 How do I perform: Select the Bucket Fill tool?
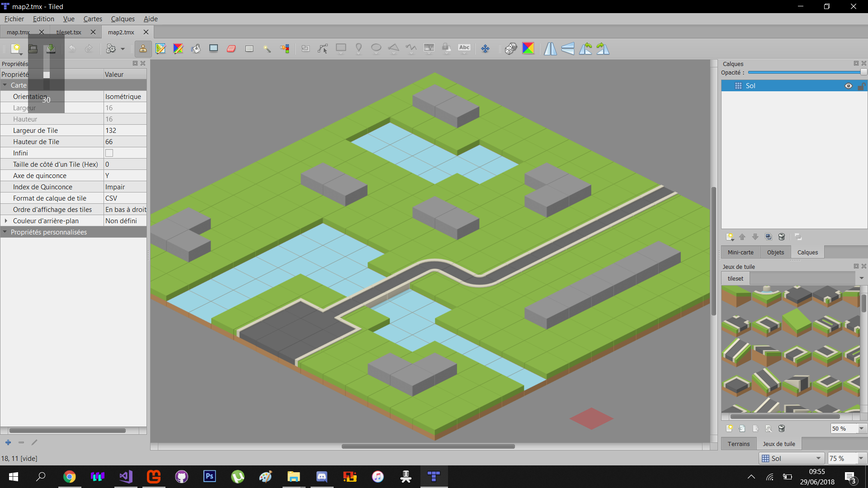pos(196,48)
